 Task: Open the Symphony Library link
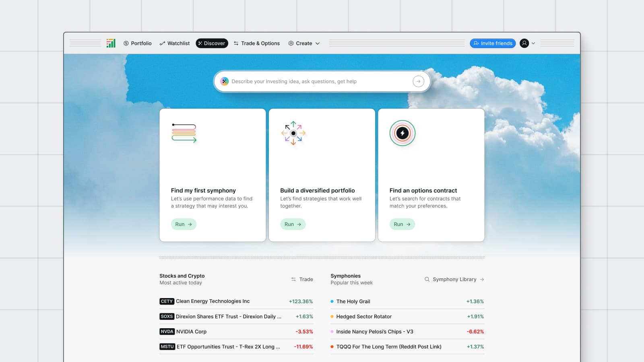click(x=454, y=280)
